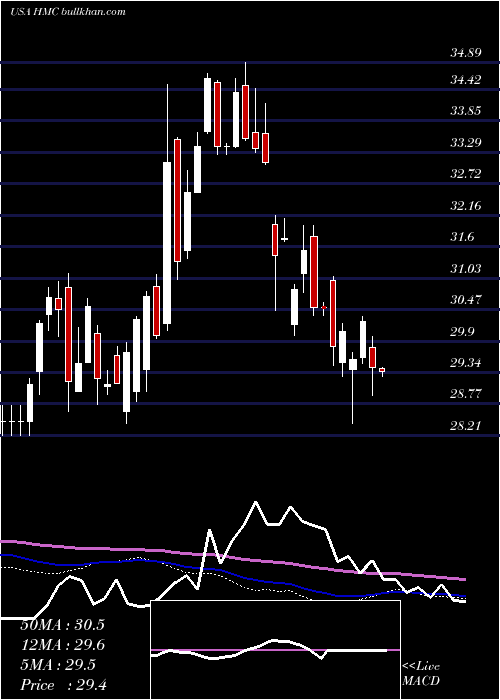The width and height of the screenshot is (500, 700).
Task: Click the 30.47 price level label
Action: click(x=466, y=300)
